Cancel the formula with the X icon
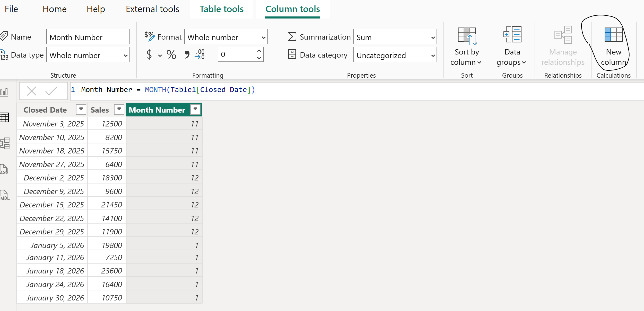This screenshot has height=311, width=644. pyautogui.click(x=32, y=91)
